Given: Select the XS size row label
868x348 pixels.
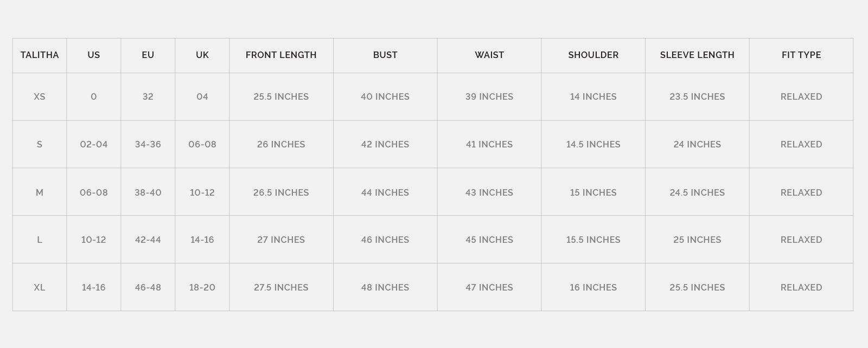Looking at the screenshot, I should click(40, 96).
